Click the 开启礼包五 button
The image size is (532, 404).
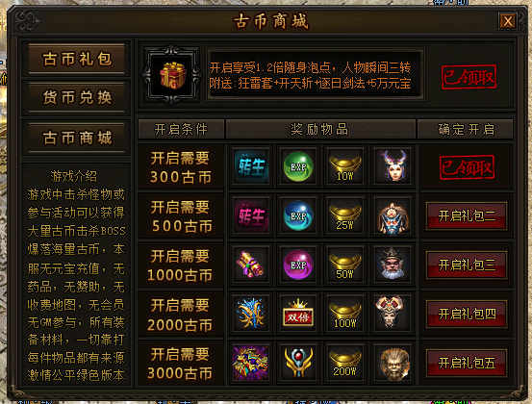pyautogui.click(x=467, y=363)
